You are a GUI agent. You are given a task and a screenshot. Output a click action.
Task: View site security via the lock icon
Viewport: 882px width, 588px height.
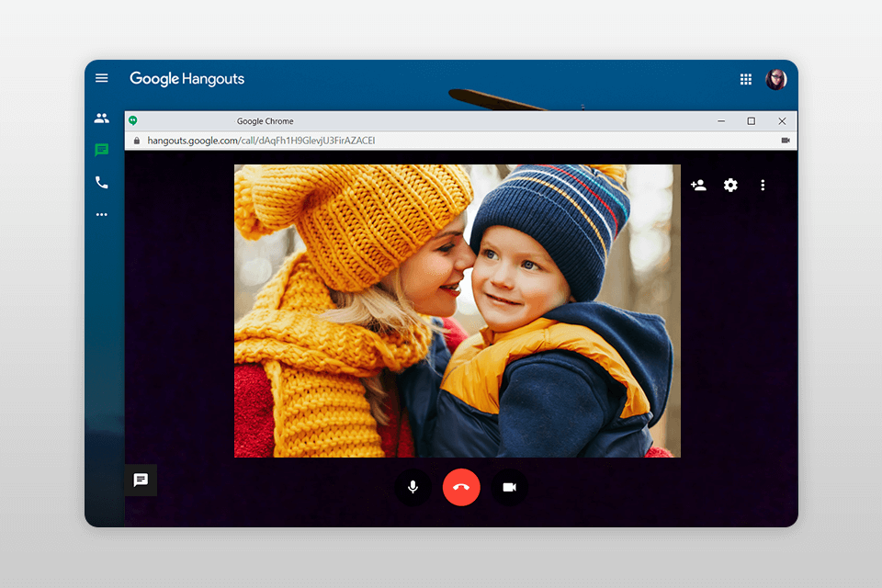pos(136,141)
